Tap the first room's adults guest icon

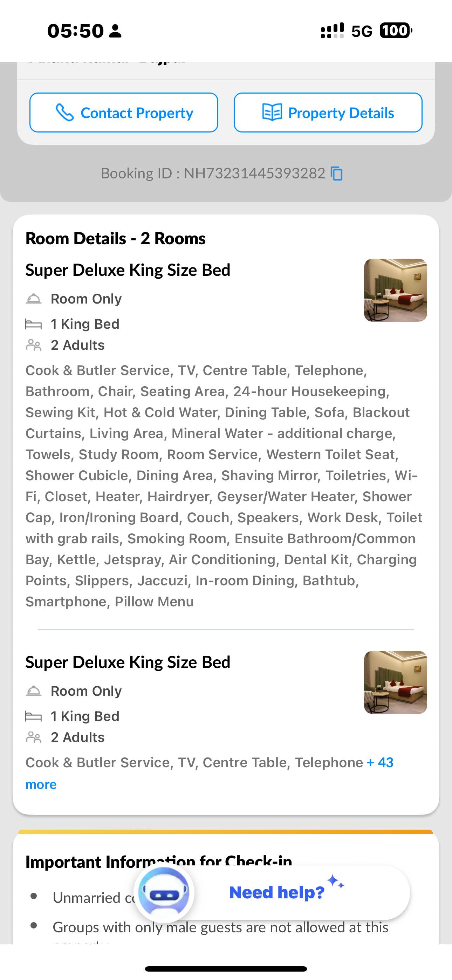tap(34, 345)
